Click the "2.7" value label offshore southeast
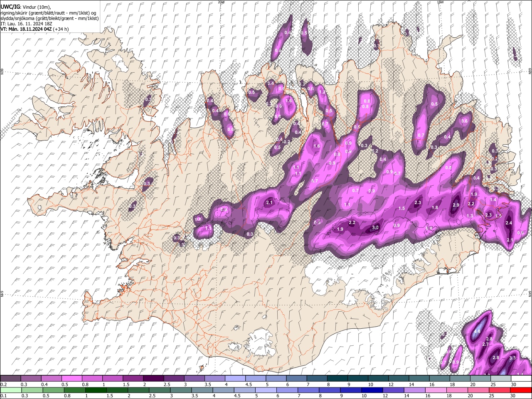This screenshot has height=399, width=532. (x=485, y=344)
